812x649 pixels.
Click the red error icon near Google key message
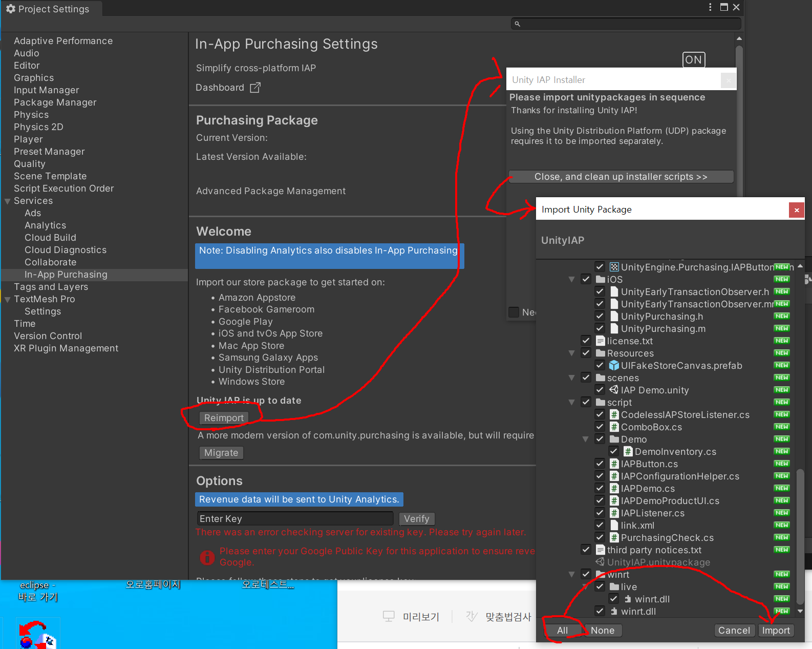point(207,557)
